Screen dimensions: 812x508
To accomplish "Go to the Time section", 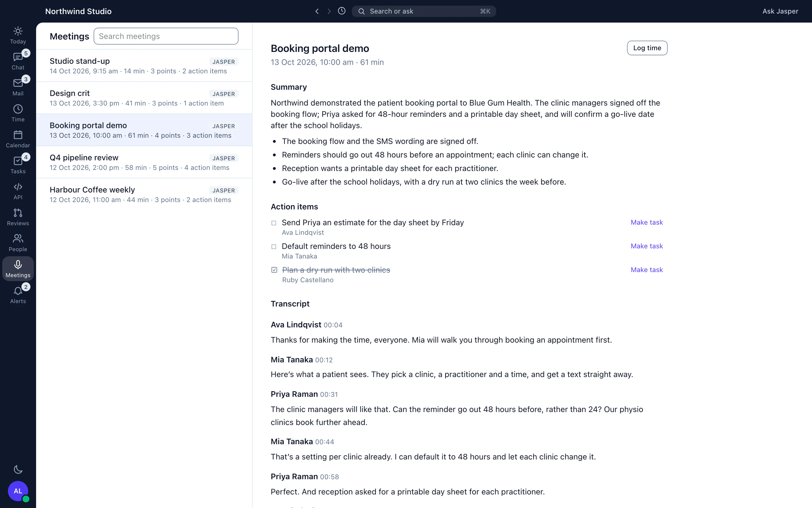I will (x=18, y=113).
